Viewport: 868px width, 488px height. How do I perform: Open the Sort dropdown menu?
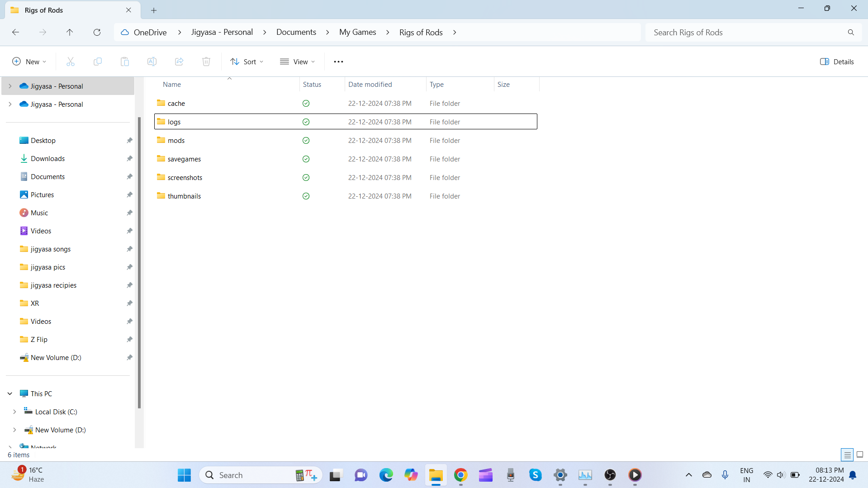(247, 62)
